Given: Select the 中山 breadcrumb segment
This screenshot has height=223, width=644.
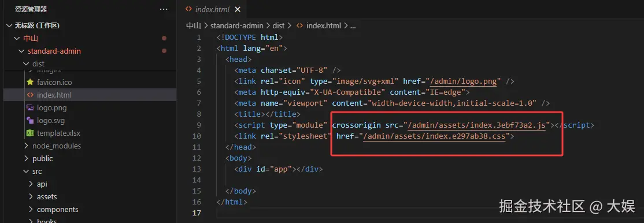Looking at the screenshot, I should tap(194, 25).
